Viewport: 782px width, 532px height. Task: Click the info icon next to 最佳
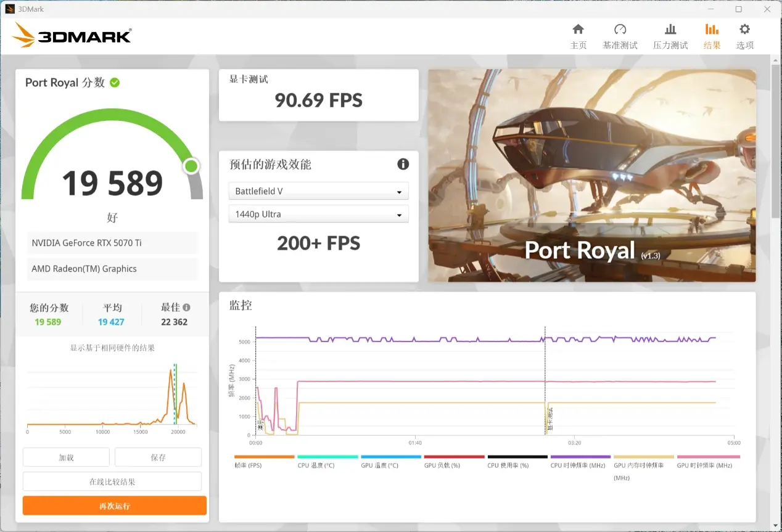tap(186, 307)
